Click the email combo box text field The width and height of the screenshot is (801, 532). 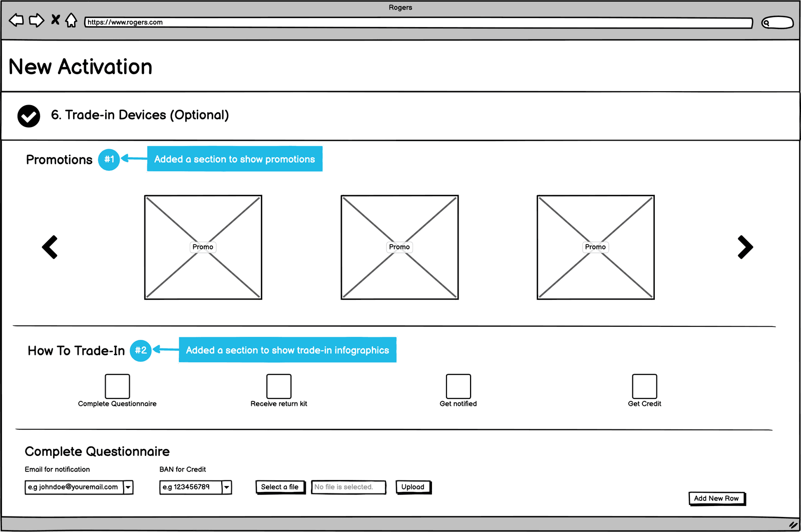pyautogui.click(x=74, y=487)
